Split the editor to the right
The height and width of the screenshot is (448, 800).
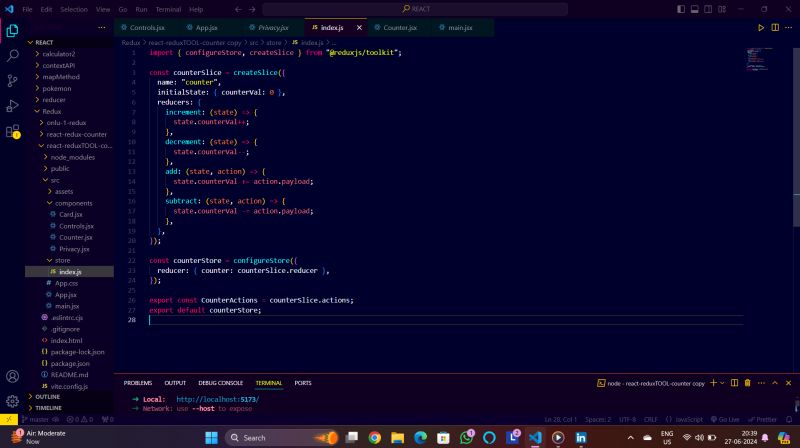click(x=775, y=28)
